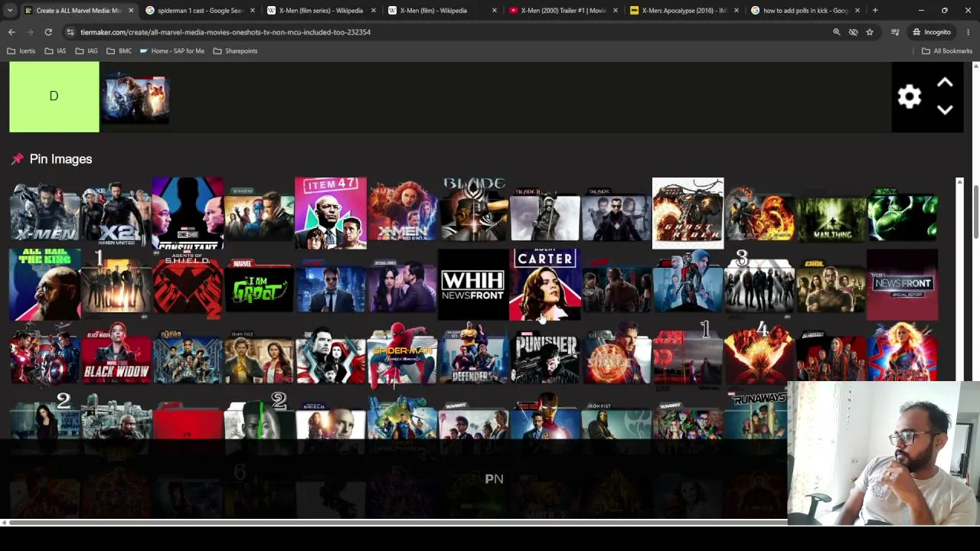Select the X-Men Dark Phoenix image

402,214
